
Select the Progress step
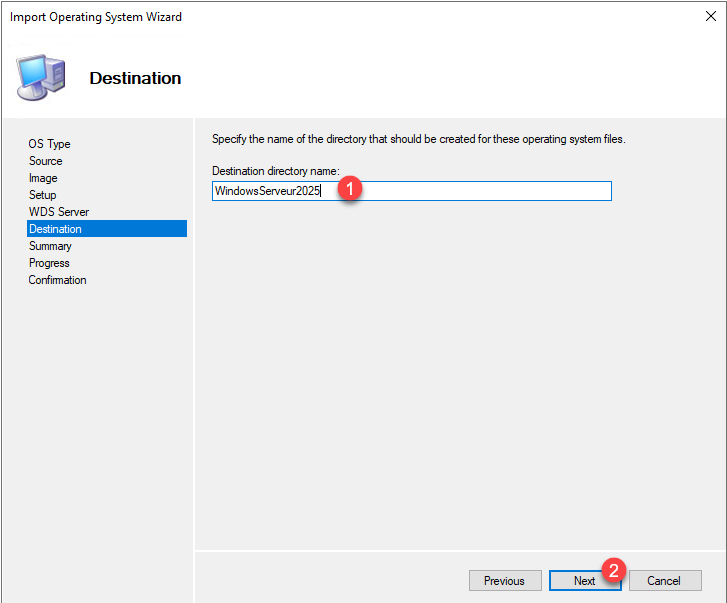coord(49,263)
